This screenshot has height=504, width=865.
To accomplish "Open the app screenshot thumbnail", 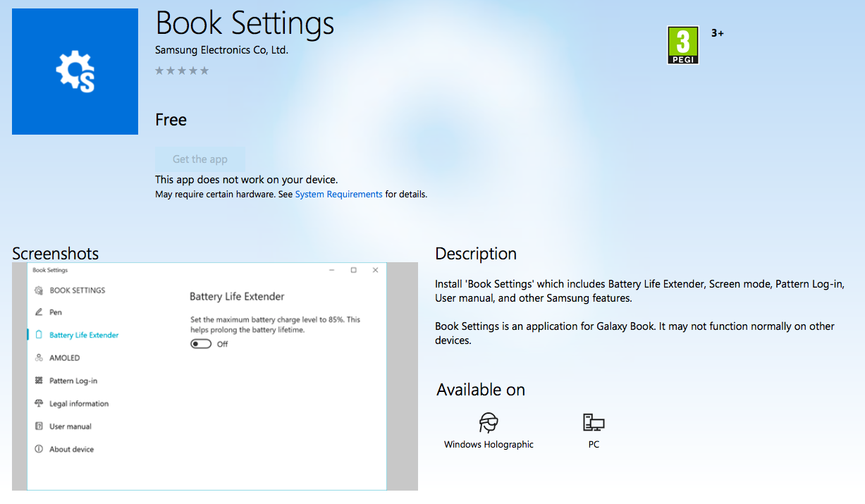I will (215, 376).
